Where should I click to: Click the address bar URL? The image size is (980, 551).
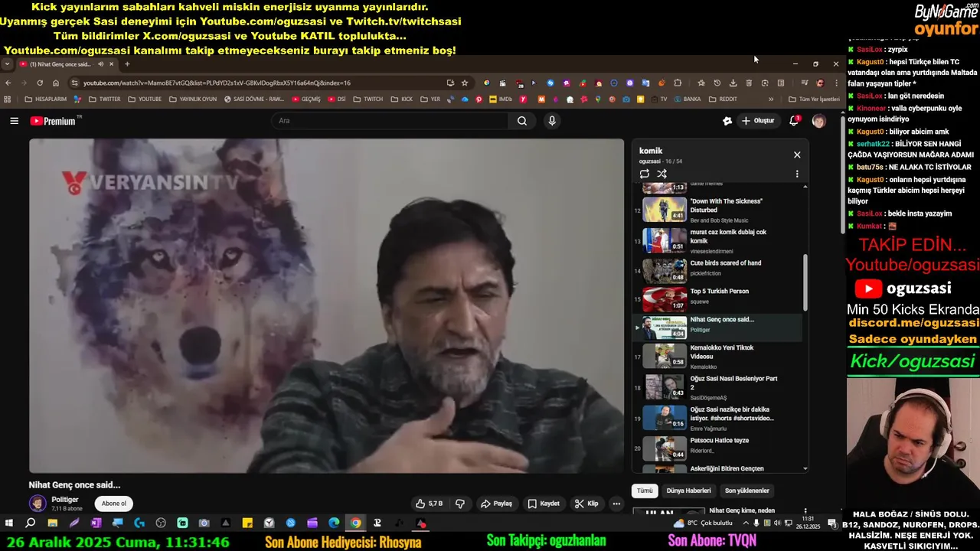tap(217, 83)
